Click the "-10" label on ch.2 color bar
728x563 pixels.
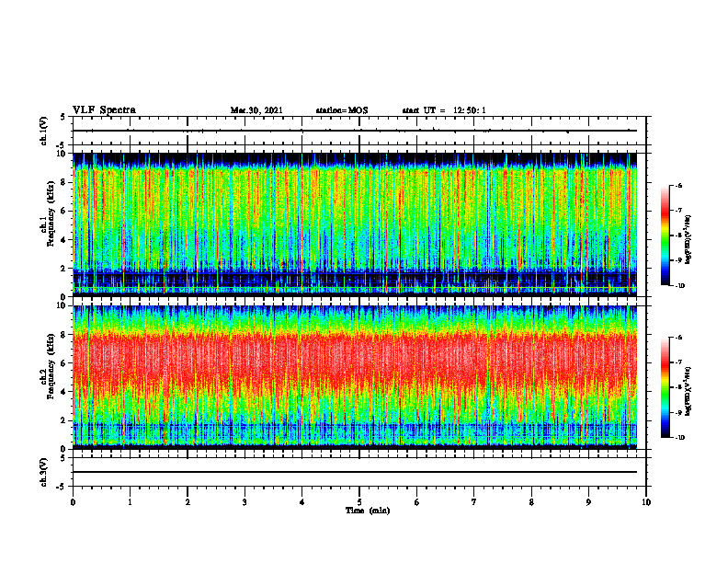(679, 438)
